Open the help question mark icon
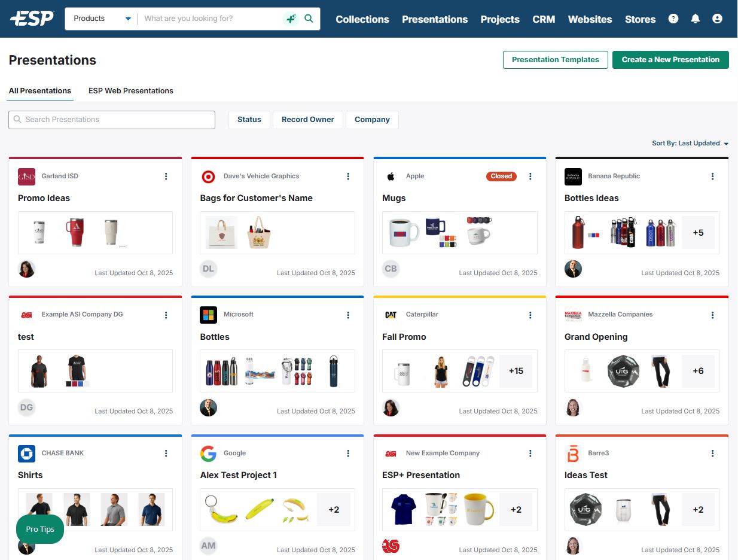The height and width of the screenshot is (560, 738). coord(673,19)
